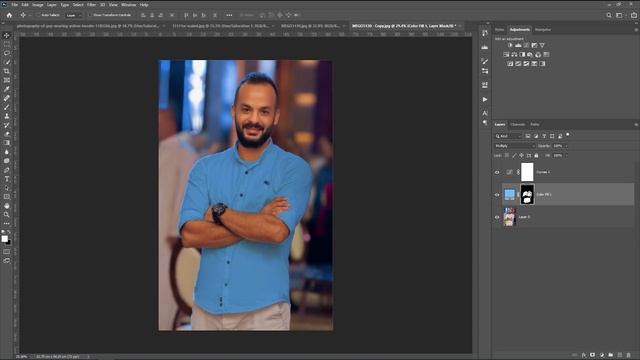The width and height of the screenshot is (640, 360).
Task: Open the Image menu
Action: tap(38, 5)
